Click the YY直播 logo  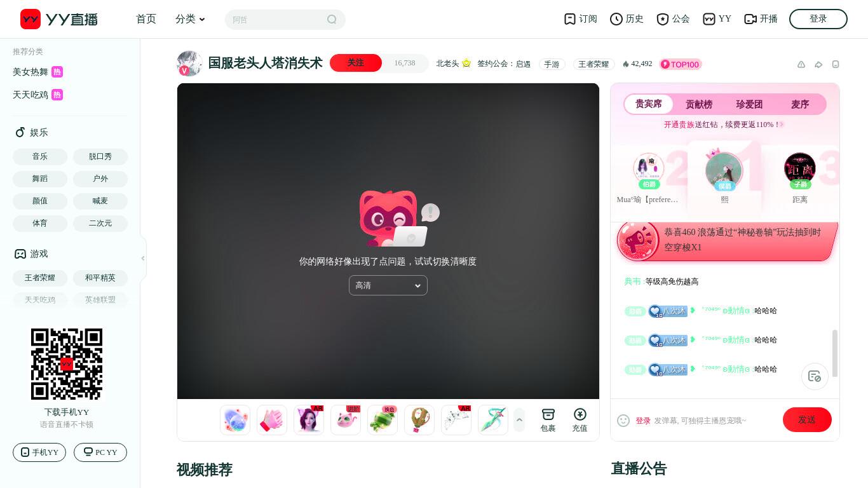pos(59,19)
